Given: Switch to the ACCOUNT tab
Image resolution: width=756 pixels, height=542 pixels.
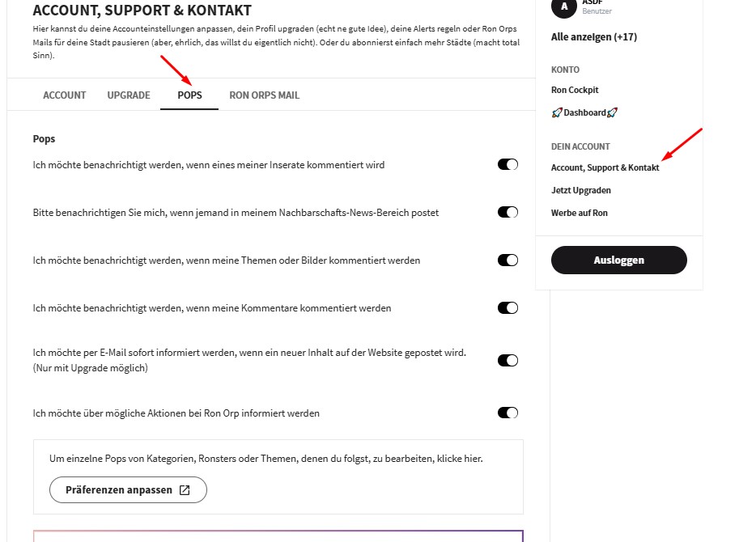Looking at the screenshot, I should tap(65, 95).
